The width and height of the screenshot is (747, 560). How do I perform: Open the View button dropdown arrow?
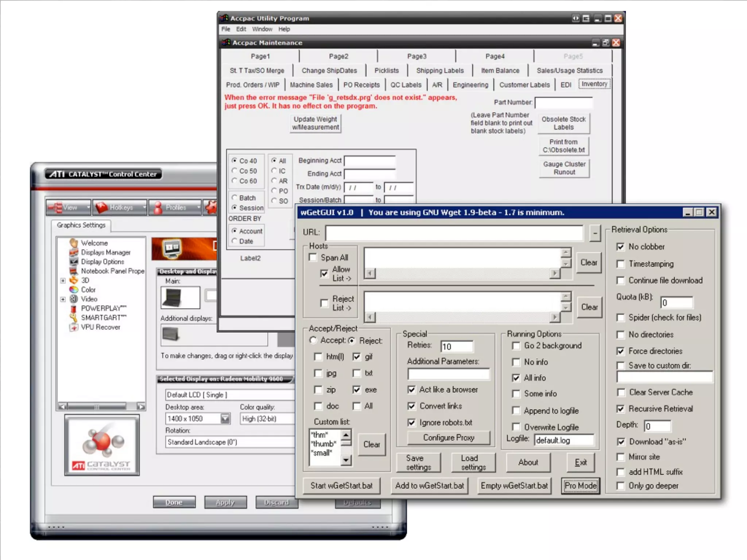pyautogui.click(x=88, y=207)
